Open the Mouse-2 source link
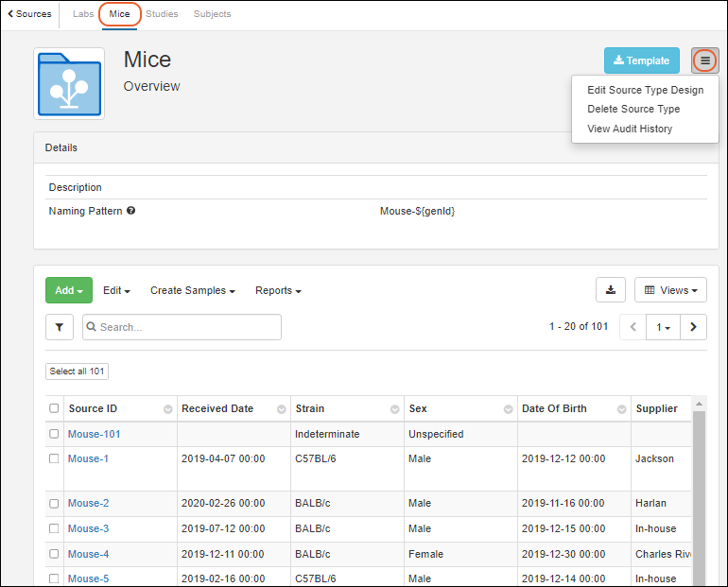This screenshot has width=728, height=587. [x=88, y=503]
